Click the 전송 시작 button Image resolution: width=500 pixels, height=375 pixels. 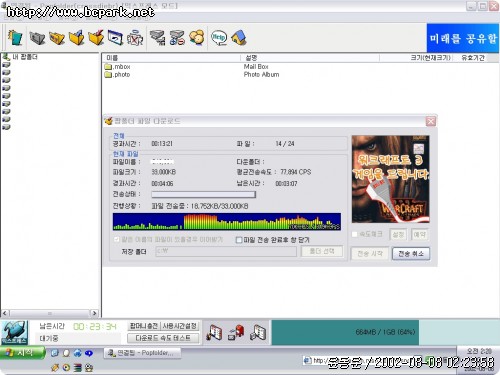pos(369,254)
